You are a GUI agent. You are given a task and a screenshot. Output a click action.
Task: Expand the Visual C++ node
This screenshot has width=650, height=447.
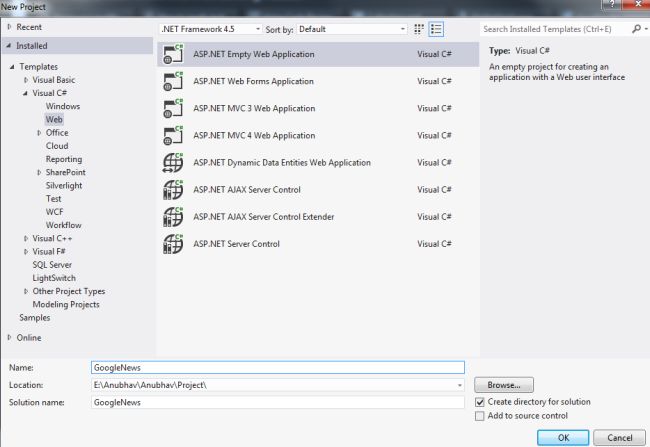click(26, 238)
